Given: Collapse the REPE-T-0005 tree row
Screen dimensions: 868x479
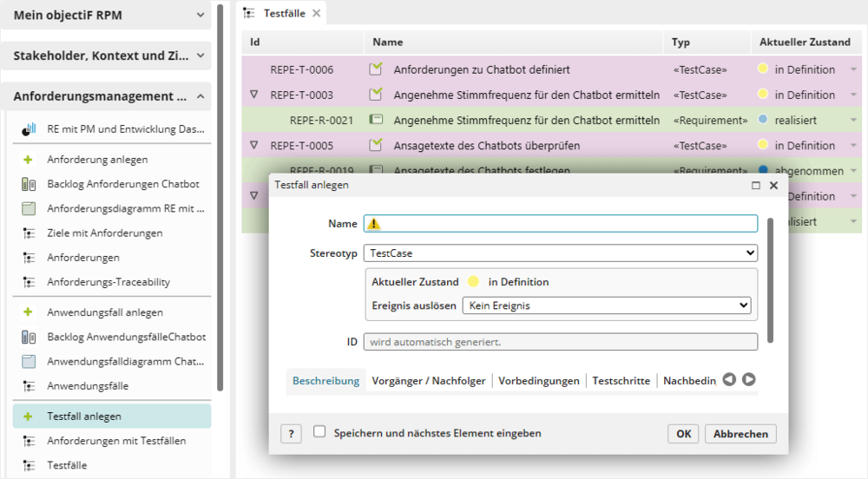Looking at the screenshot, I should 254,145.
